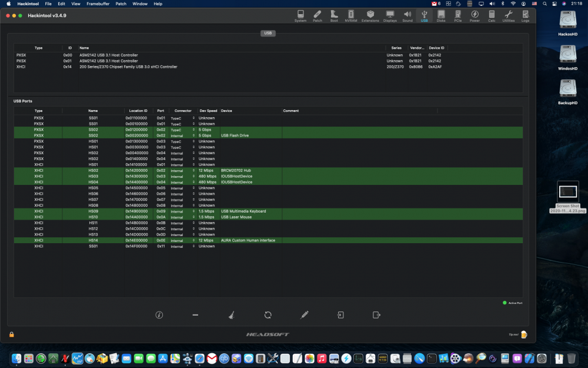Click the minus remove port button
Viewport: 588px width, 368px height.
(x=195, y=315)
